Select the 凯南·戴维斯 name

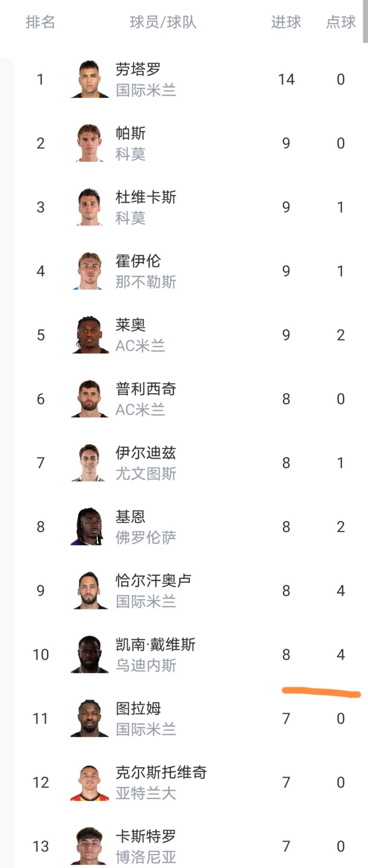click(155, 645)
